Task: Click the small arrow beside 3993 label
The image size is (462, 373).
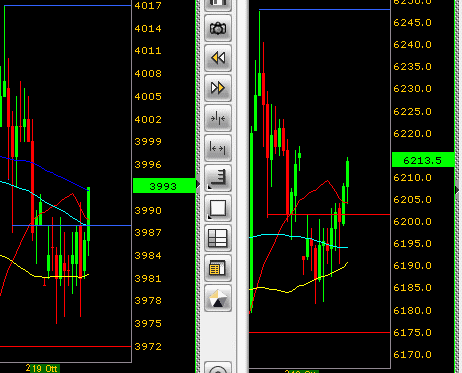Action: point(198,184)
